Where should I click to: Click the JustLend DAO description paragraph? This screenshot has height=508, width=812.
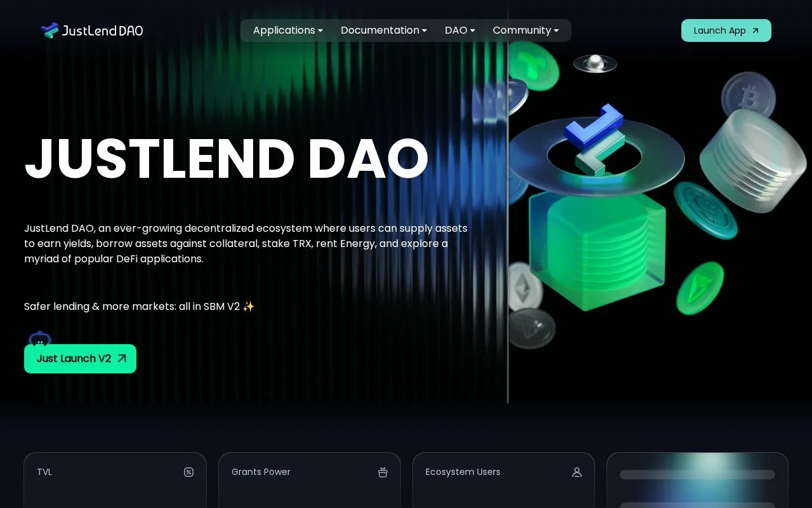(x=246, y=244)
